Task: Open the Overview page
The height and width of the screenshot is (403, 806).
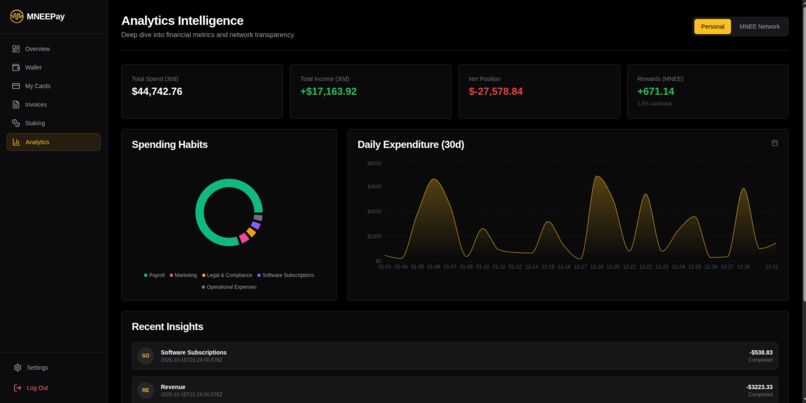Action: 53,49
